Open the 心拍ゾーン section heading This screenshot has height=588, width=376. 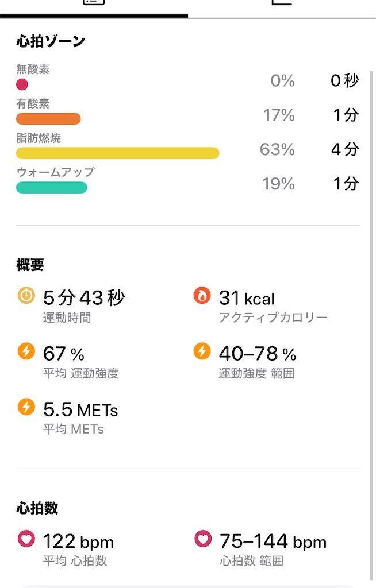(x=51, y=41)
